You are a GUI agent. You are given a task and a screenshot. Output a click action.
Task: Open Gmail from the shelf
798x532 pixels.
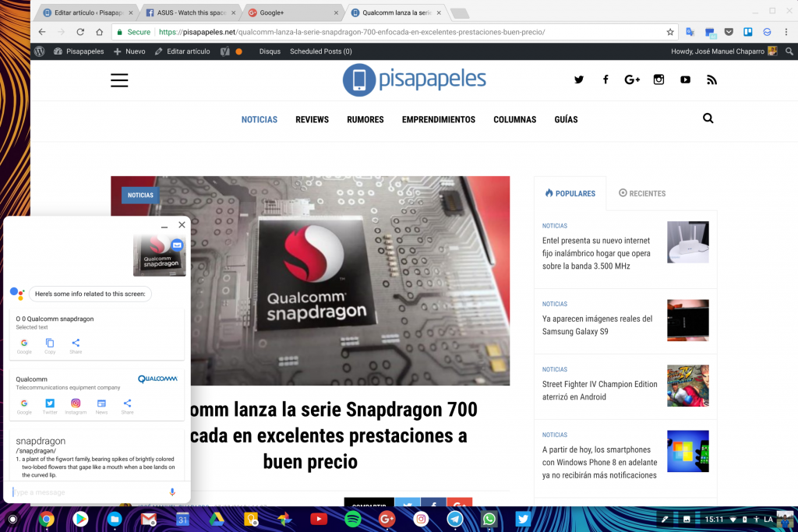pos(149,519)
